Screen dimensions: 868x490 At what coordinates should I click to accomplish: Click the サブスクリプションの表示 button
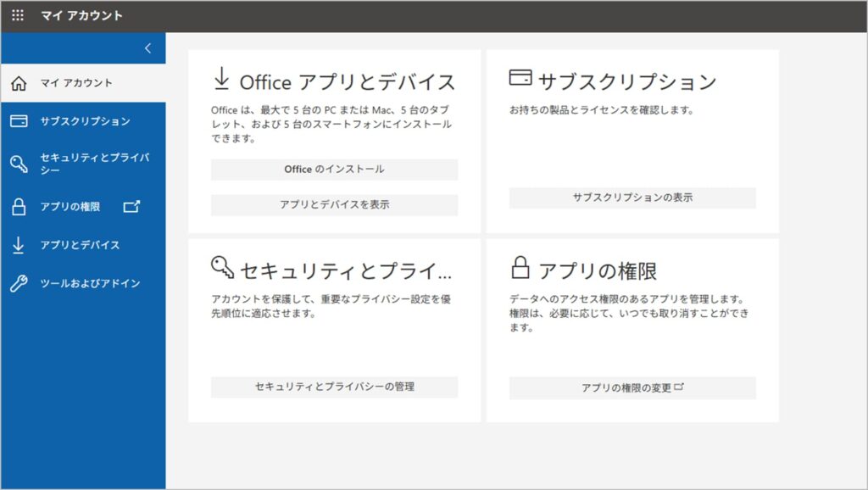(632, 198)
